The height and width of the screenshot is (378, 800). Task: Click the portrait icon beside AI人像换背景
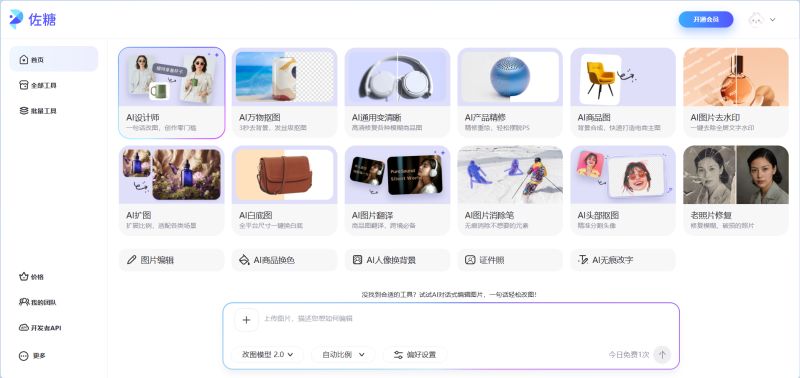click(x=357, y=260)
